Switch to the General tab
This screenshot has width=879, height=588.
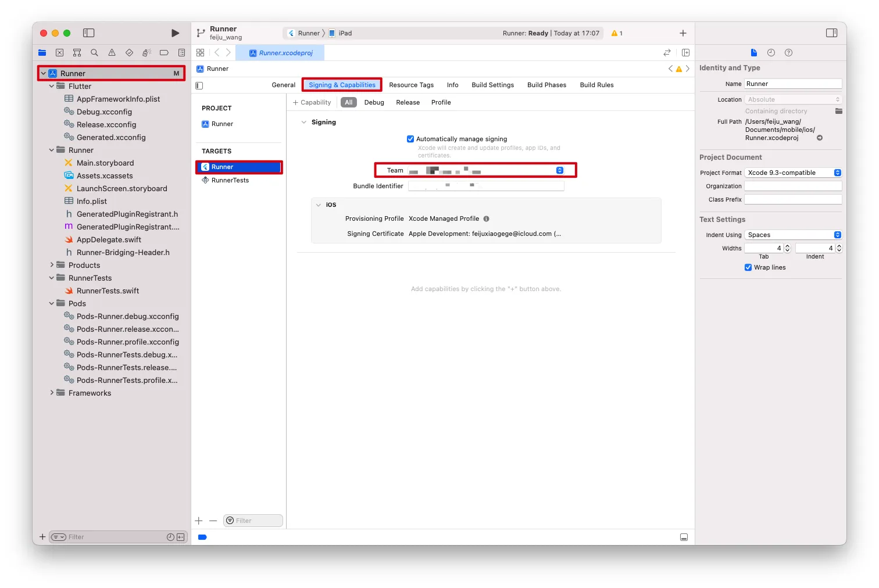(284, 85)
